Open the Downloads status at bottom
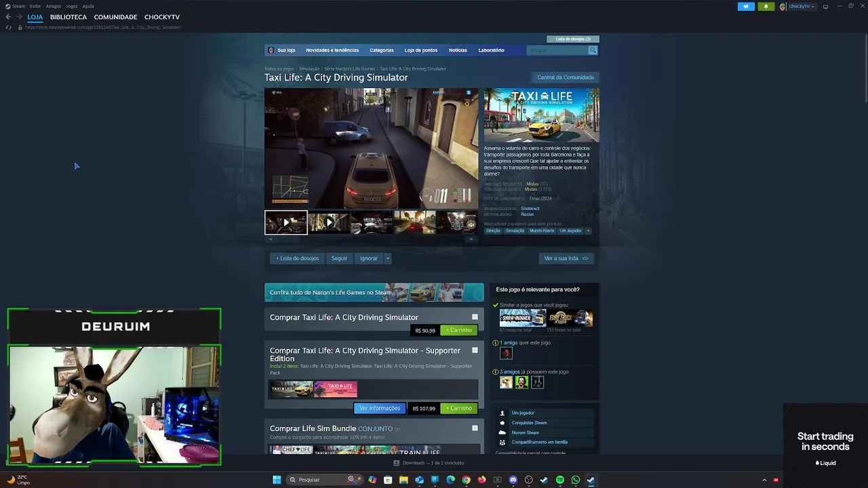Image resolution: width=868 pixels, height=488 pixels. click(429, 463)
